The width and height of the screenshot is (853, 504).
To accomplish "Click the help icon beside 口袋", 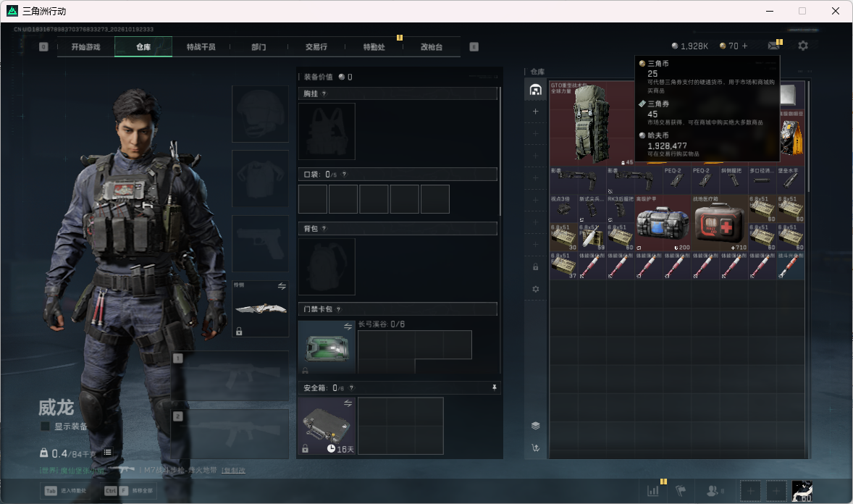I will [345, 175].
